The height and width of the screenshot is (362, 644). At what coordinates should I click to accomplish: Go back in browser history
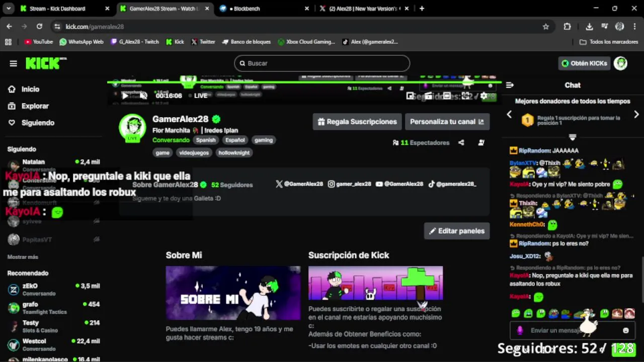pos(9,26)
